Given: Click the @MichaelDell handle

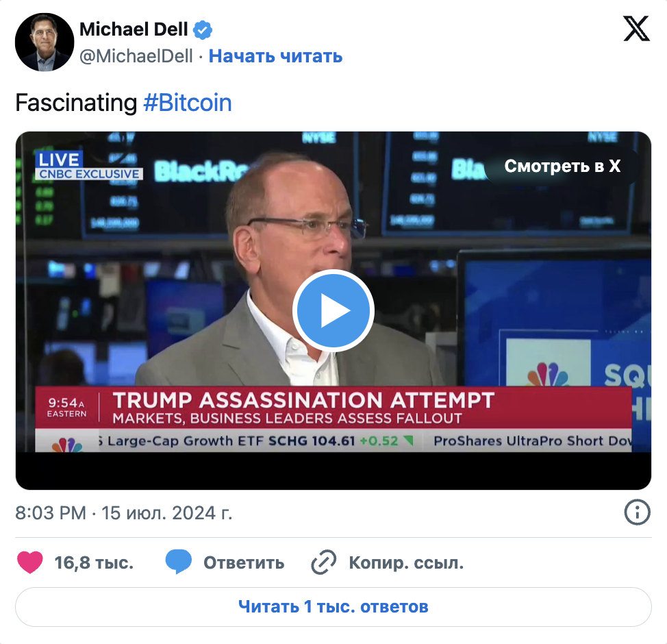Looking at the screenshot, I should [x=136, y=56].
